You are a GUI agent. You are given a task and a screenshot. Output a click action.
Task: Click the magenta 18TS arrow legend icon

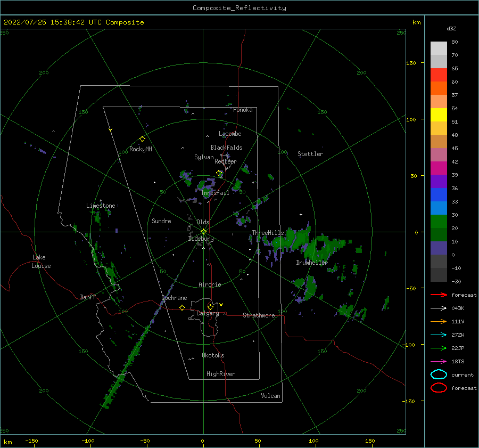[439, 362]
